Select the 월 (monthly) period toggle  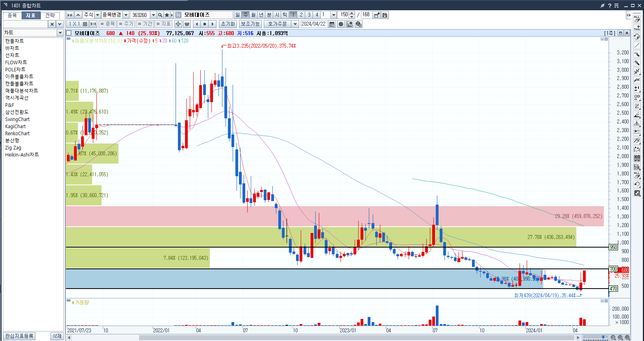click(x=254, y=15)
